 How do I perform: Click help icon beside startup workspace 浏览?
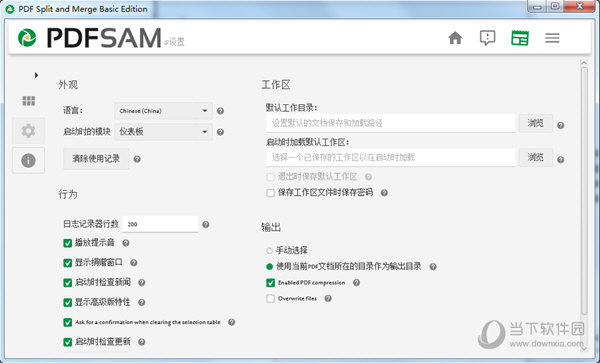561,160
